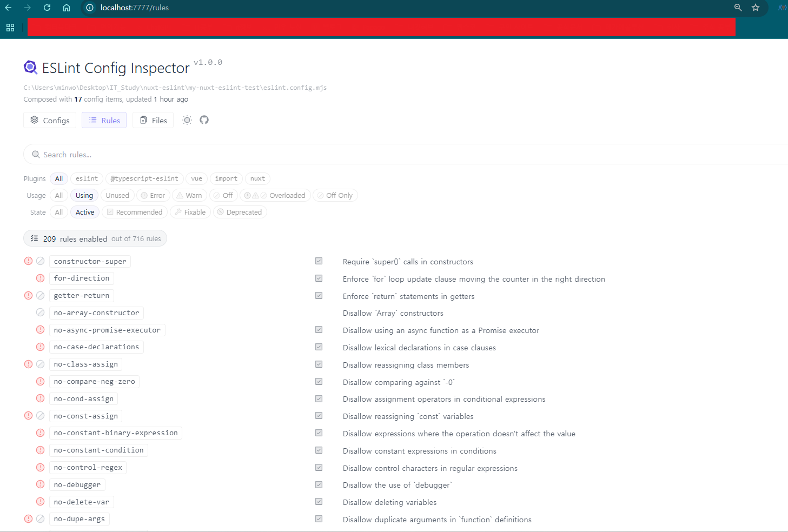Click the off icon beside no-class-assign
This screenshot has width=788, height=532.
40,364
